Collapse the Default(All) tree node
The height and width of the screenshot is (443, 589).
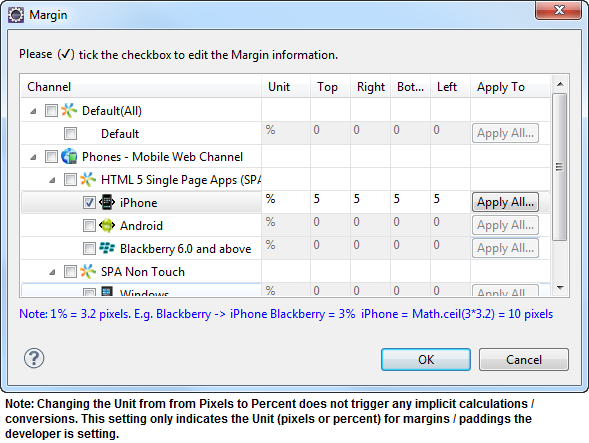(x=33, y=111)
